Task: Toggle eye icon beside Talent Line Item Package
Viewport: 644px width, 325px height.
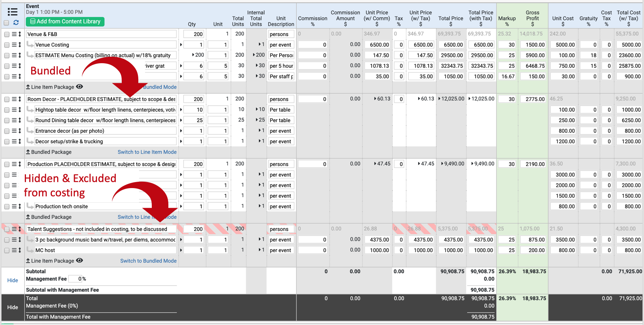Action: pyautogui.click(x=79, y=260)
